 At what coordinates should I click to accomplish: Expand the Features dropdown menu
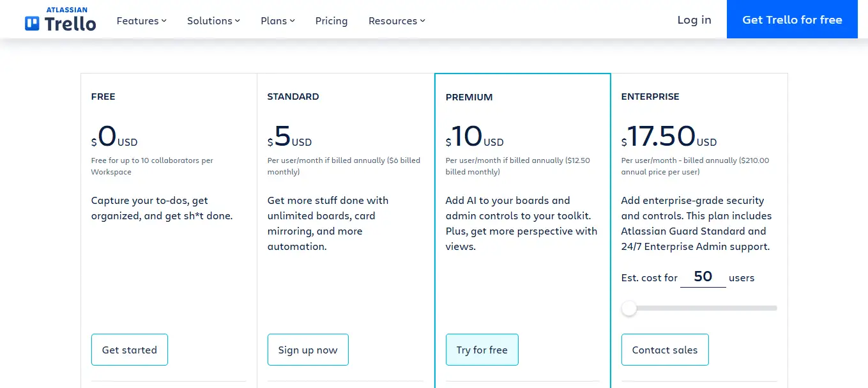tap(141, 20)
